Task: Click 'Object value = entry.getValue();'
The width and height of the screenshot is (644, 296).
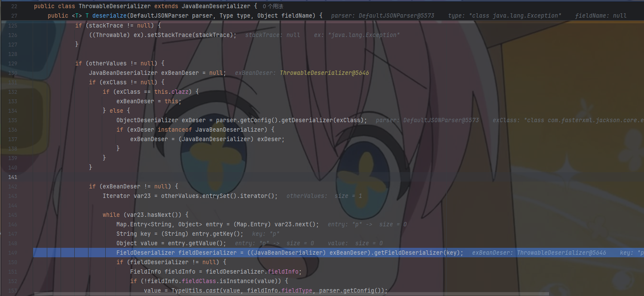Action: (171, 243)
